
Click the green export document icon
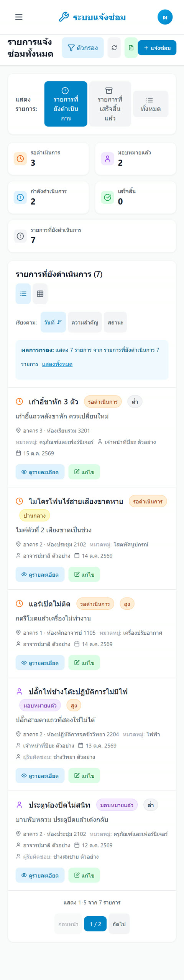coord(131,48)
